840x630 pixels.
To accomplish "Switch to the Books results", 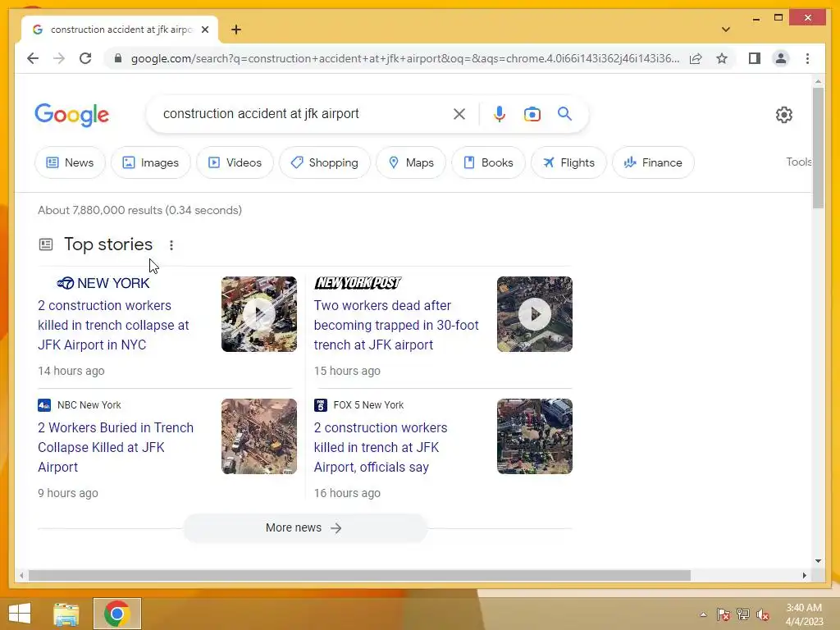I will click(488, 162).
